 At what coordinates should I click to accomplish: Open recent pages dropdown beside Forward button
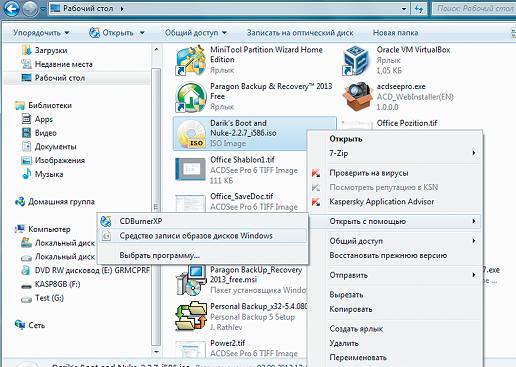point(43,9)
